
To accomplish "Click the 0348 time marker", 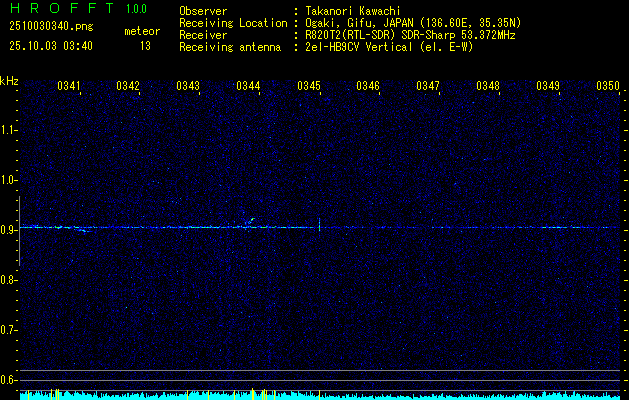I will click(488, 86).
